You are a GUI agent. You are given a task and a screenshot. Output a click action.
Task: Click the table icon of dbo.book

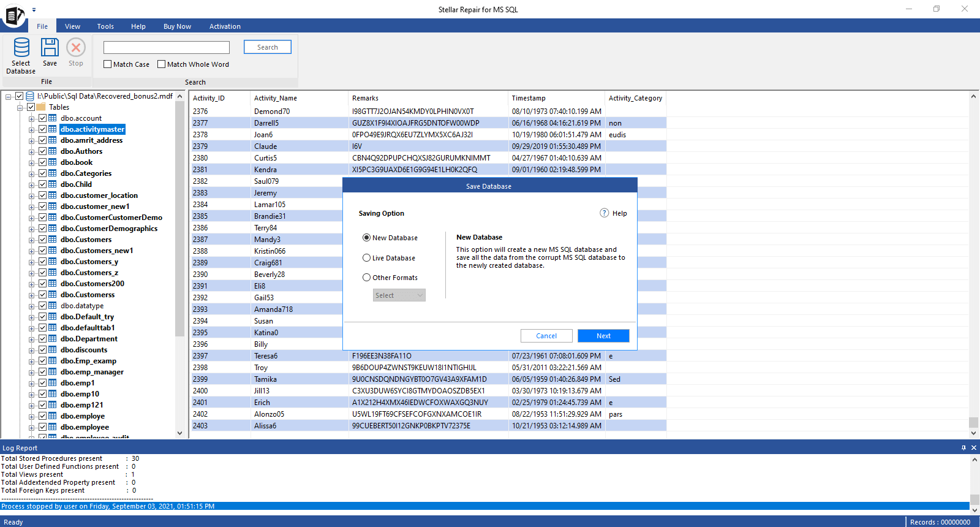coord(53,162)
